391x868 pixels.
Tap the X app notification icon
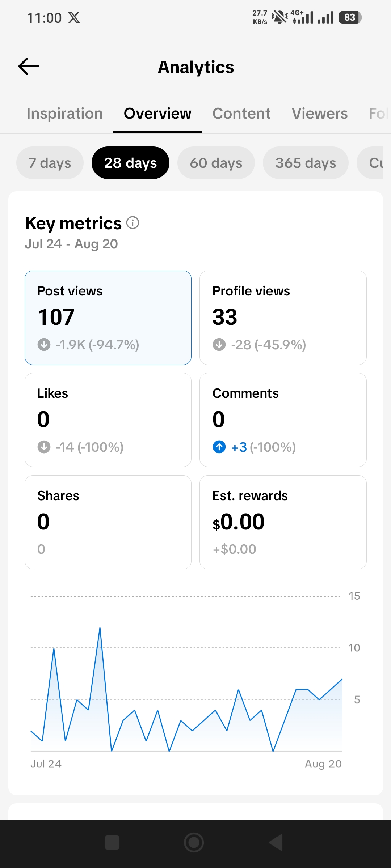click(x=74, y=18)
